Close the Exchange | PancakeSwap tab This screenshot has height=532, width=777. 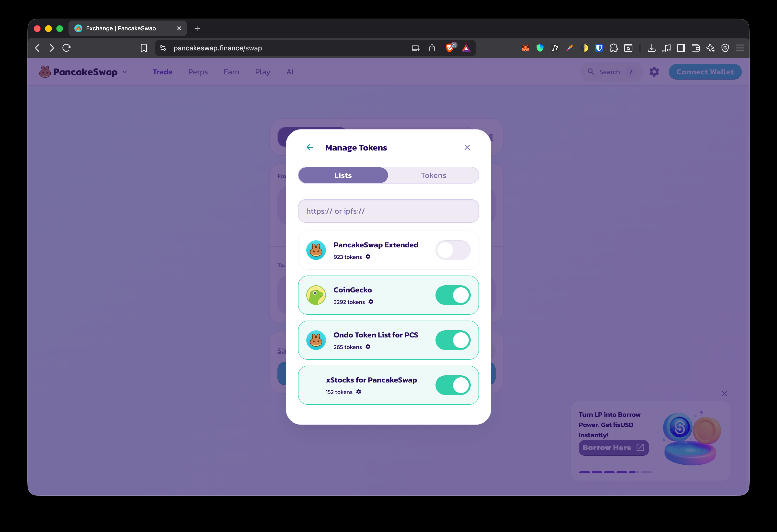[179, 28]
